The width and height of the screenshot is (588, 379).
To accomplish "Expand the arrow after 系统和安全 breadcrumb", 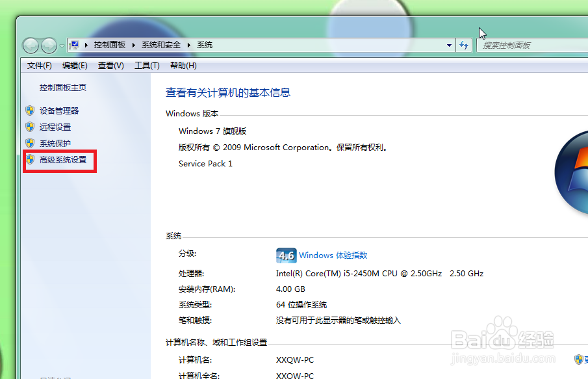I will tap(188, 45).
